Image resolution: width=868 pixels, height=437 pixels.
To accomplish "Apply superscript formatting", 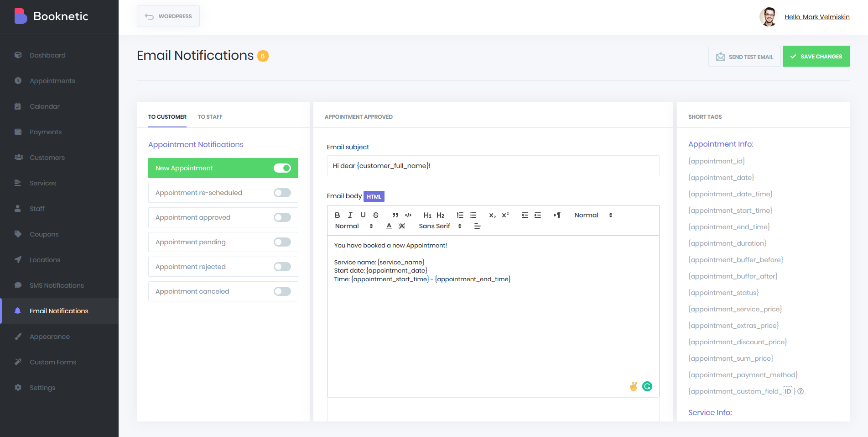I will pyautogui.click(x=505, y=215).
